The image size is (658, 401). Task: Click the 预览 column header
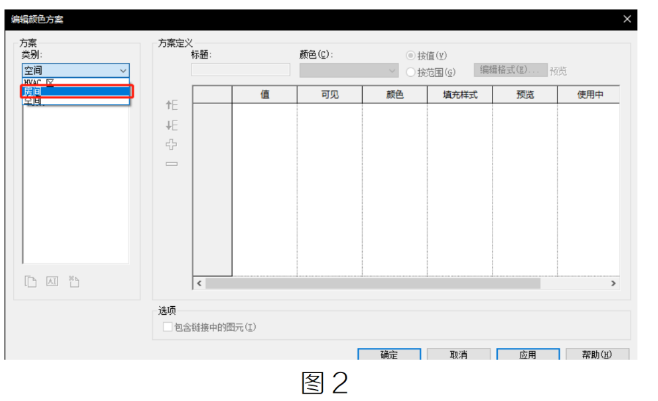pos(525,95)
